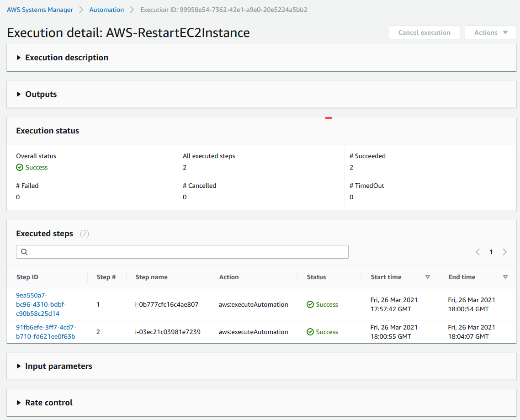Navigate to Automation breadcrumb link
The height and width of the screenshot is (420, 520).
pyautogui.click(x=106, y=10)
